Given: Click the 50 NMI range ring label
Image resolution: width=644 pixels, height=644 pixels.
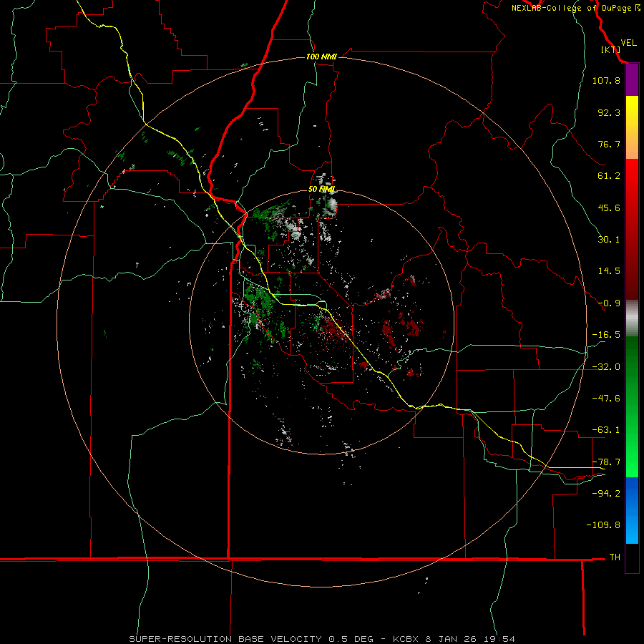Looking at the screenshot, I should [321, 190].
